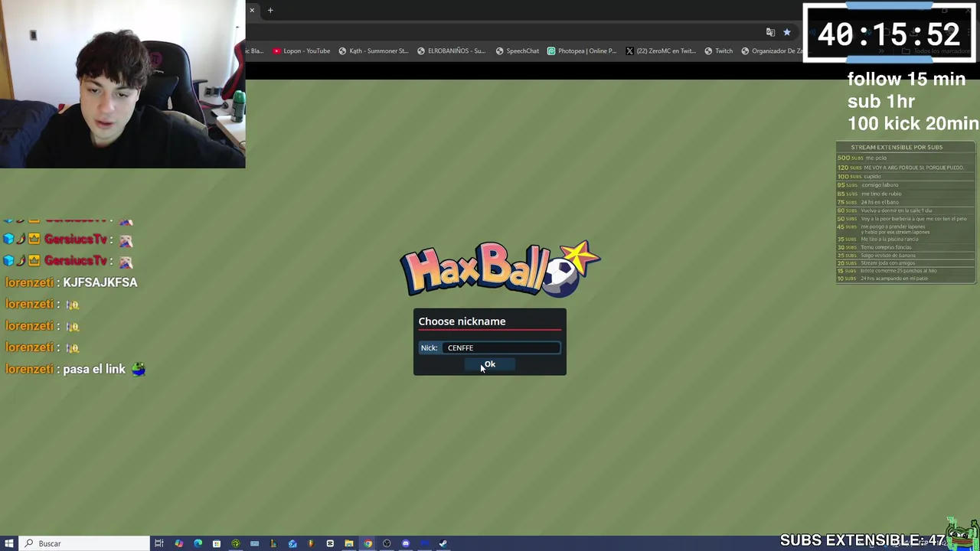Open the Organizador De bookmark
This screenshot has width=980, height=551.
[x=772, y=51]
